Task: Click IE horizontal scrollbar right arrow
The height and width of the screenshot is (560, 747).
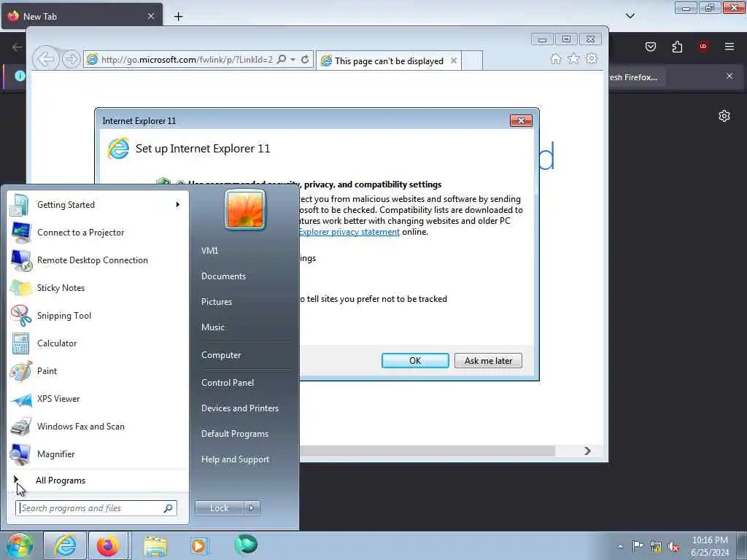Action: 587,451
